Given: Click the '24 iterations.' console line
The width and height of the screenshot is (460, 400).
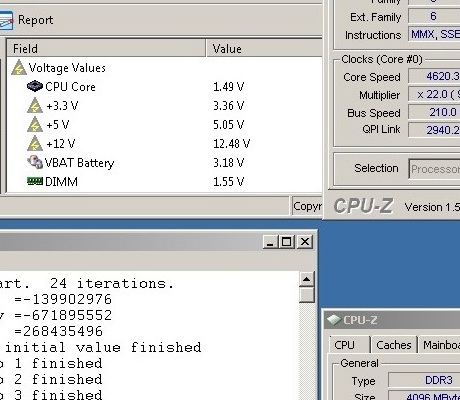Looking at the screenshot, I should 112,284.
